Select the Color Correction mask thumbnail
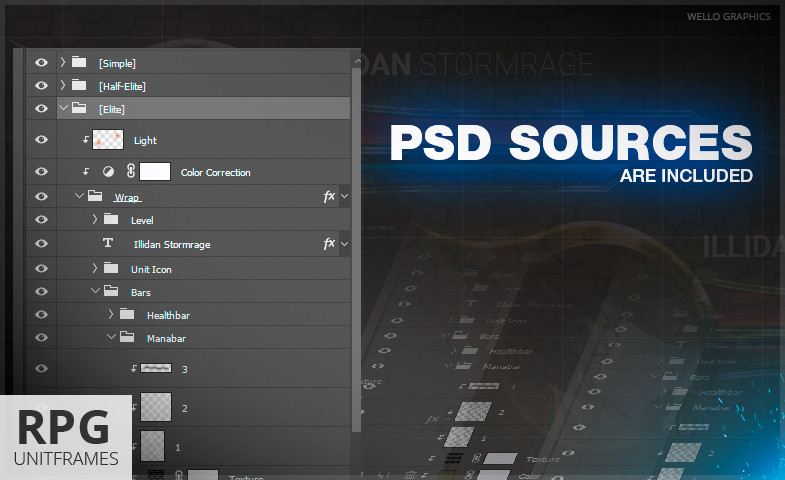 tap(155, 172)
